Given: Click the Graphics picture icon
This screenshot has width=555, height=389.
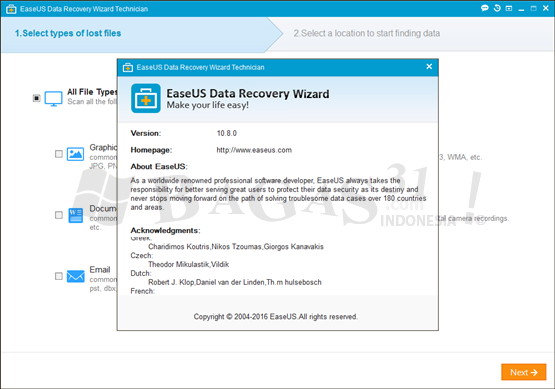Looking at the screenshot, I should pyautogui.click(x=75, y=154).
